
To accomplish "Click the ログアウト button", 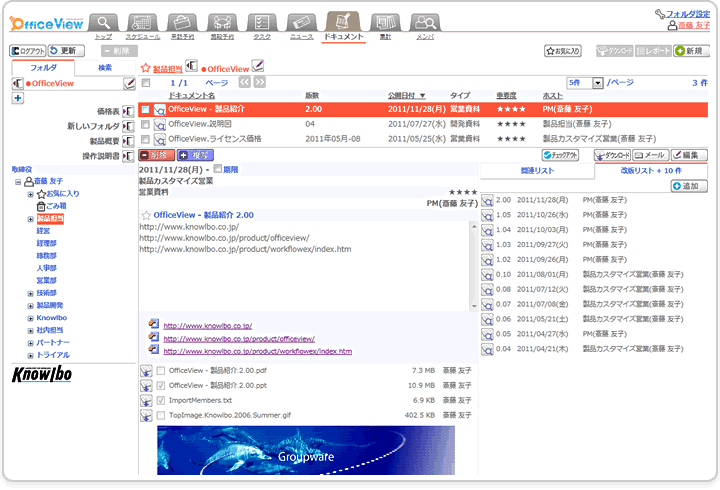I will point(28,51).
